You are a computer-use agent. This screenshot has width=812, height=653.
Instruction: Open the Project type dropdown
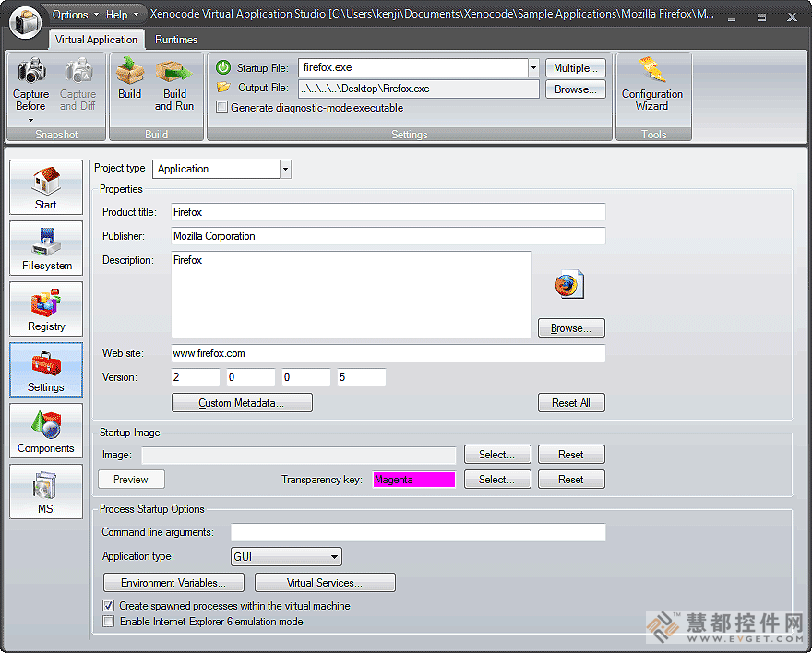coord(285,169)
